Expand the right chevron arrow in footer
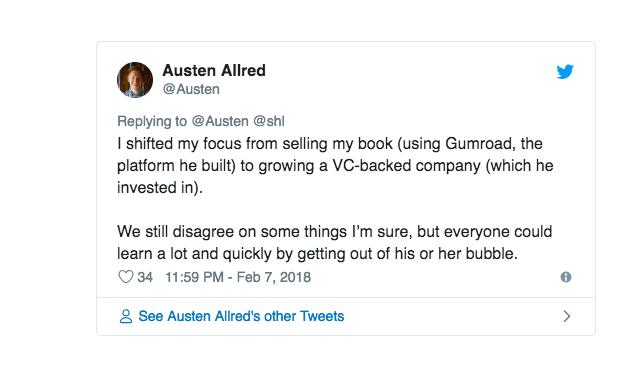Screen dimensions: 638x371 tap(566, 316)
